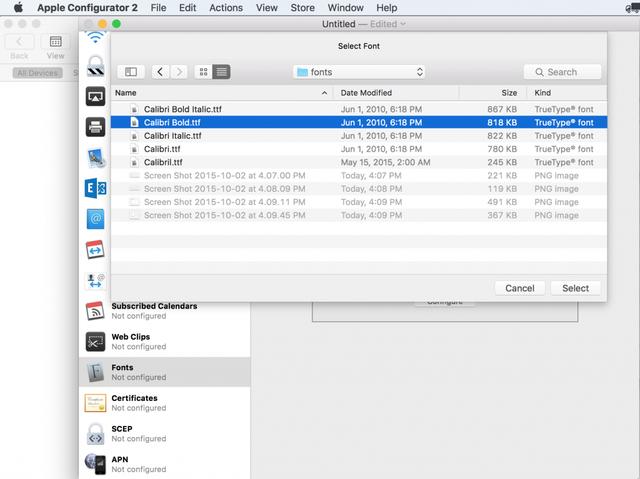Go forward in the file dialog
The height and width of the screenshot is (479, 640).
179,72
